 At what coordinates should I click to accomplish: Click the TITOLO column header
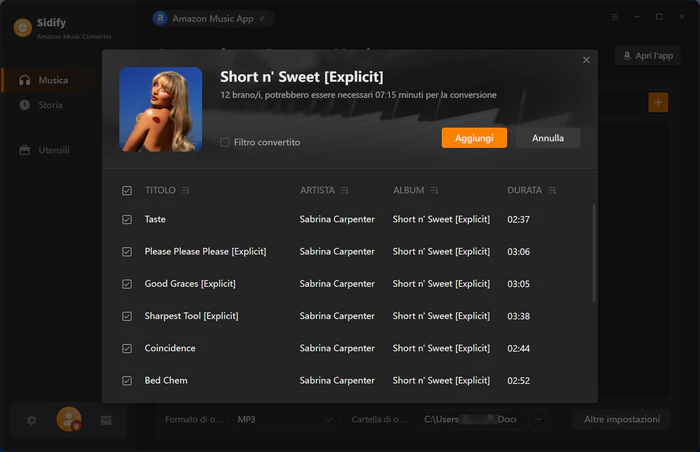click(160, 190)
